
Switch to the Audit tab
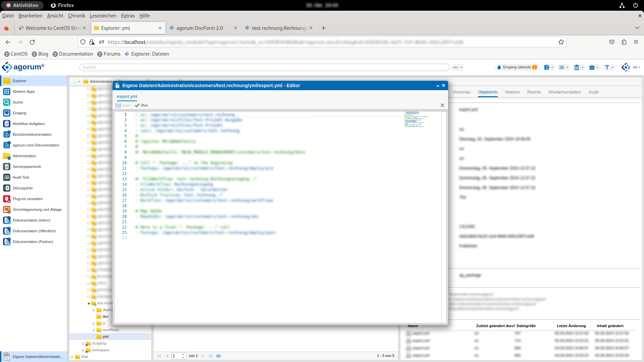pyautogui.click(x=593, y=92)
